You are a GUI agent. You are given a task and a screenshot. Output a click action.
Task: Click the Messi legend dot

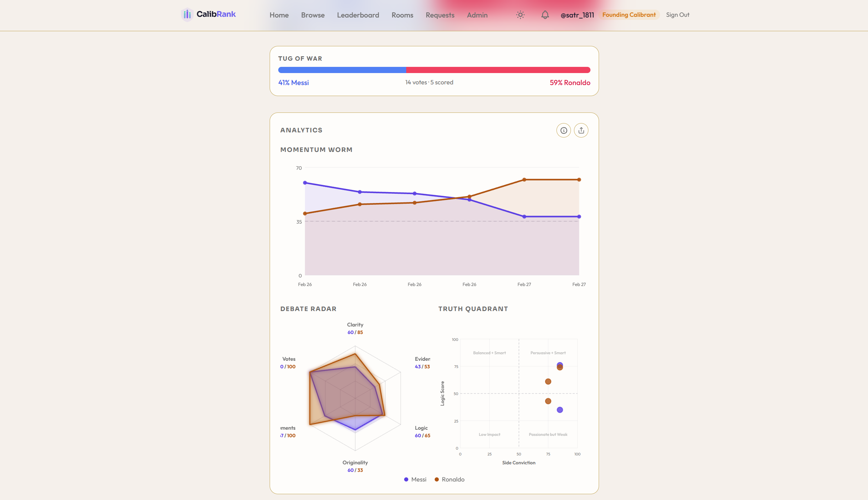406,479
